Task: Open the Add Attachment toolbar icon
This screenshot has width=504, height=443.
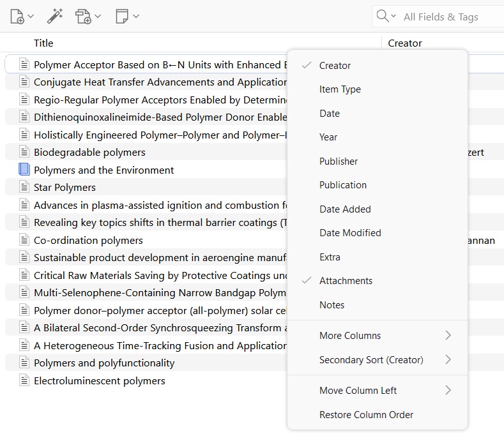Action: tap(84, 17)
